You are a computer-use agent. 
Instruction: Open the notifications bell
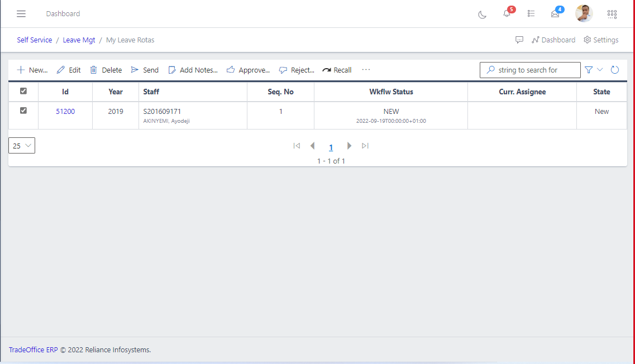(x=507, y=13)
